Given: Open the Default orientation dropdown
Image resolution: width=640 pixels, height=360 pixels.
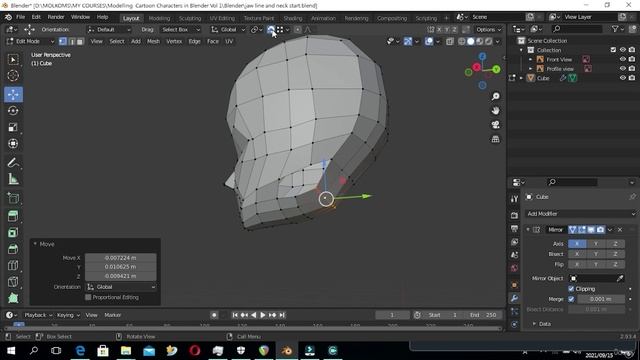Looking at the screenshot, I should click(x=109, y=29).
